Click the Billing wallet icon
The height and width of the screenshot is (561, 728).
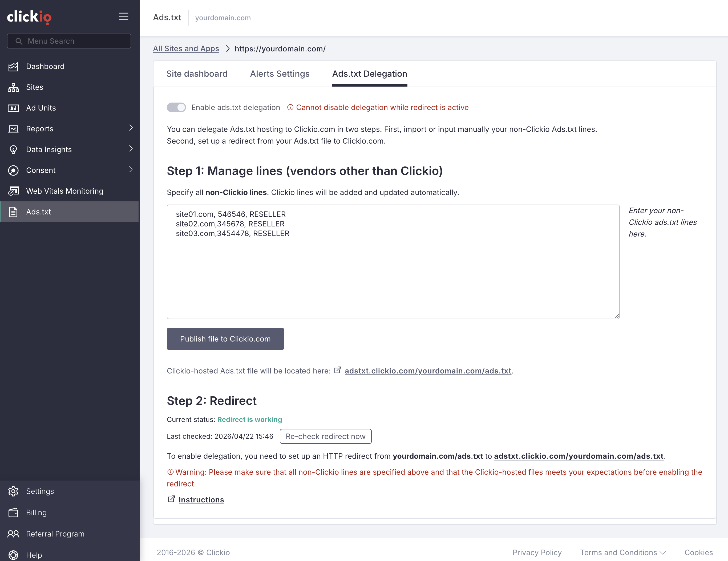click(x=13, y=512)
